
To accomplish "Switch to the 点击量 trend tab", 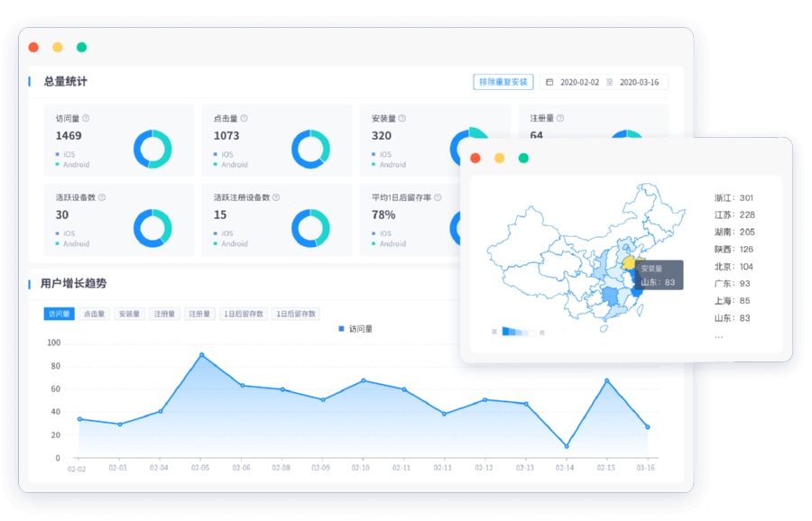I will click(x=94, y=314).
